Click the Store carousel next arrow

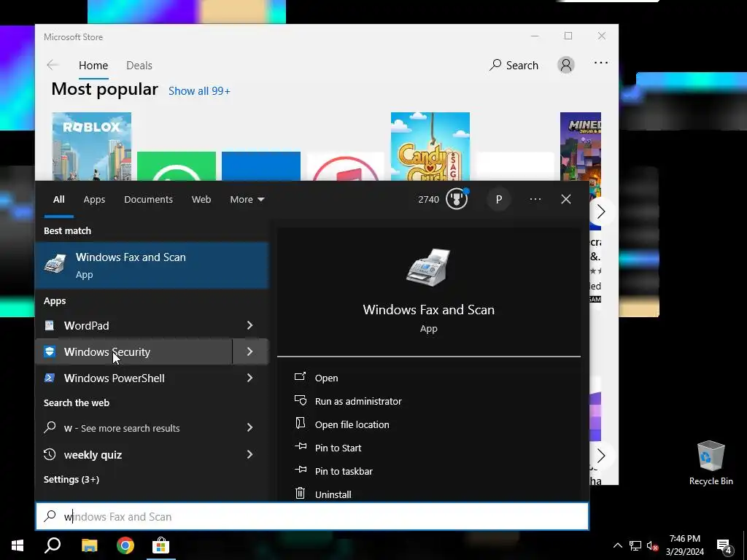point(600,212)
